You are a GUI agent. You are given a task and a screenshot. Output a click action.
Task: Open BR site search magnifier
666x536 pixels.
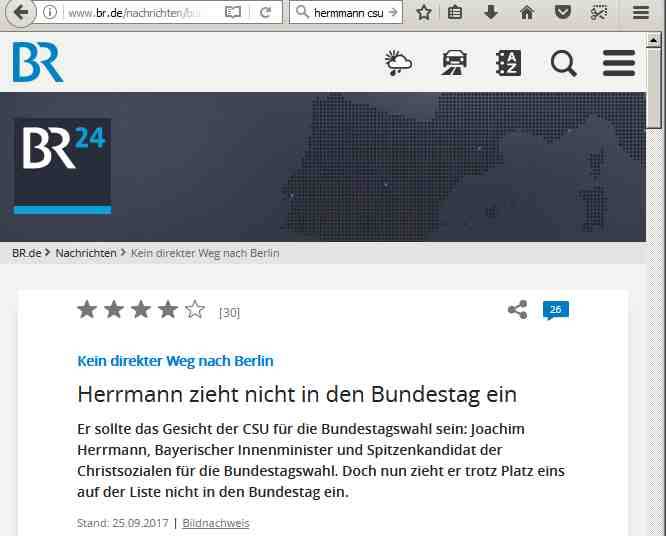tap(564, 64)
